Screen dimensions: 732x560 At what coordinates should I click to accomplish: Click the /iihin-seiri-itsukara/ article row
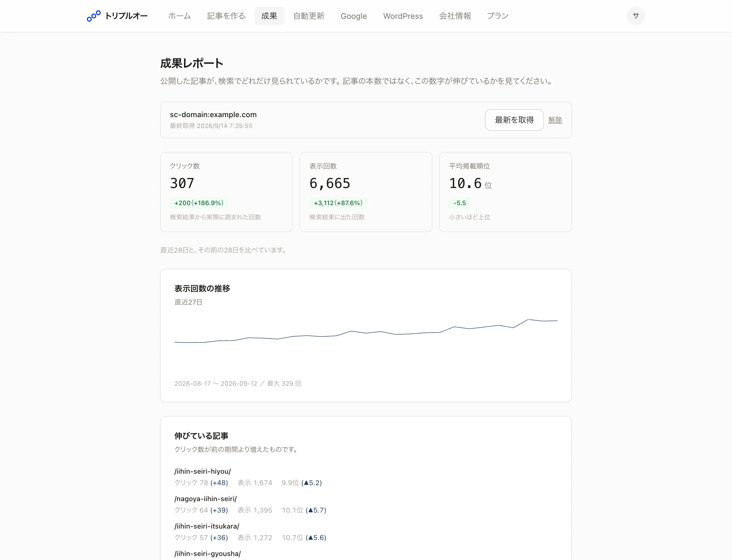click(366, 531)
